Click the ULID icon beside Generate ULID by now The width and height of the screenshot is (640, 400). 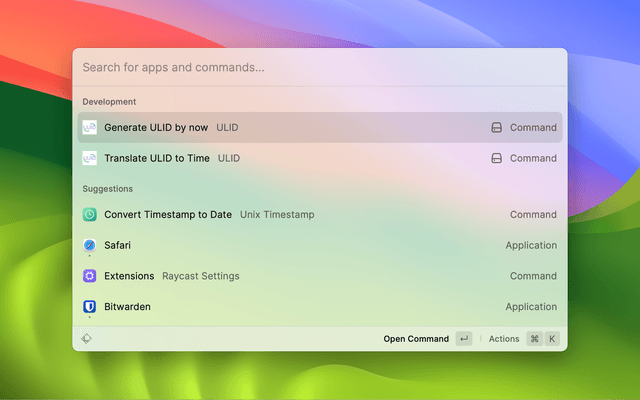pyautogui.click(x=90, y=128)
